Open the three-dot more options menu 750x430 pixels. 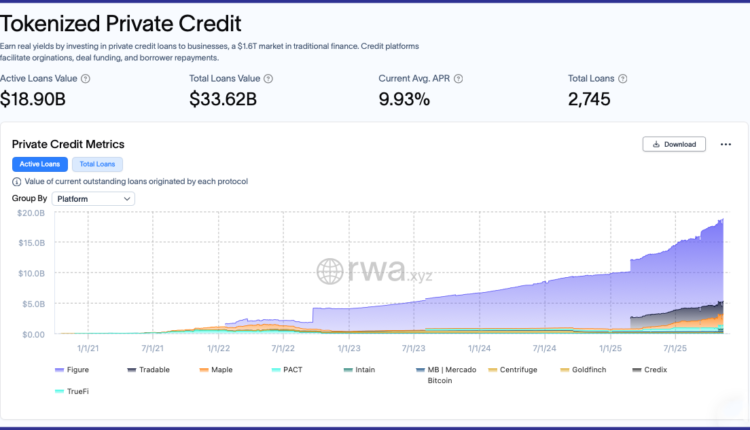click(725, 144)
